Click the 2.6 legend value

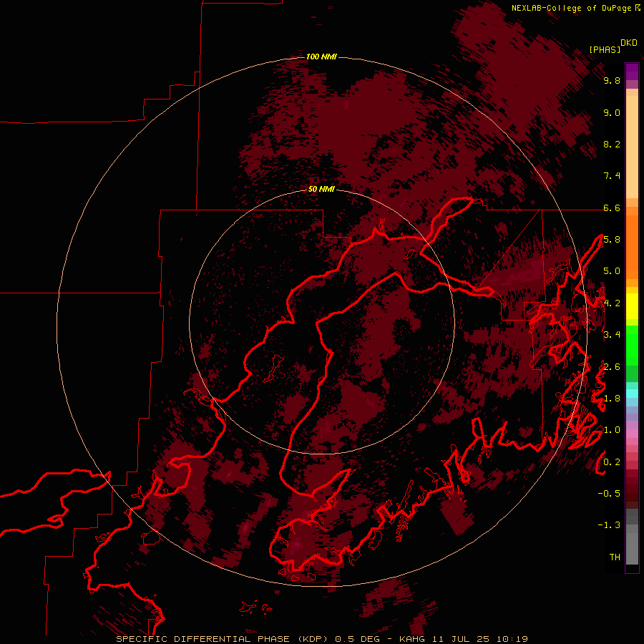click(x=612, y=367)
